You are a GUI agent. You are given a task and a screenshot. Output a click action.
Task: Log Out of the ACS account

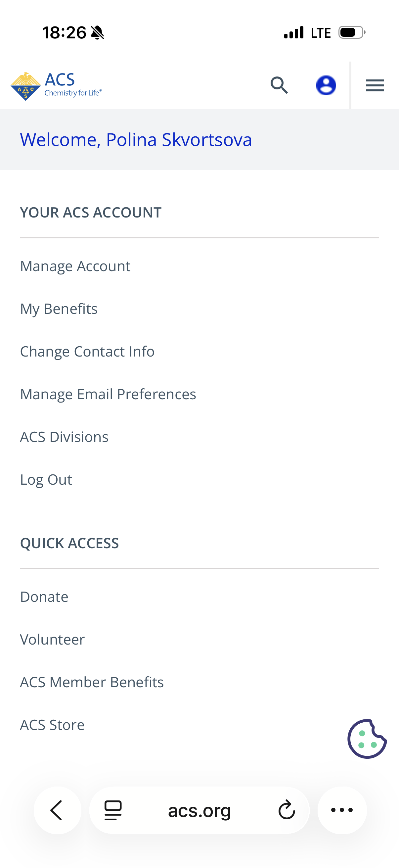46,480
